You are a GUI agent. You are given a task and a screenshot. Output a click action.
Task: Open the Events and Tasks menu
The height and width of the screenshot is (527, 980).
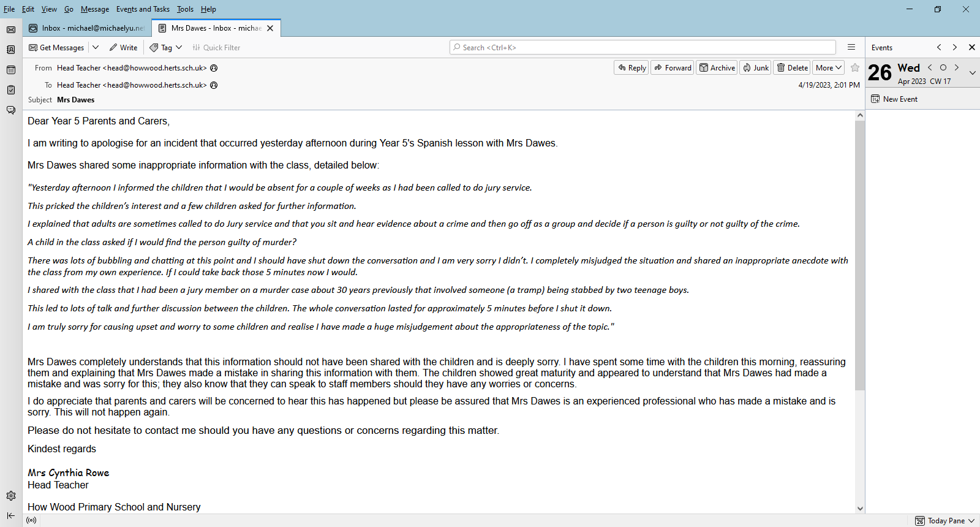(x=143, y=9)
